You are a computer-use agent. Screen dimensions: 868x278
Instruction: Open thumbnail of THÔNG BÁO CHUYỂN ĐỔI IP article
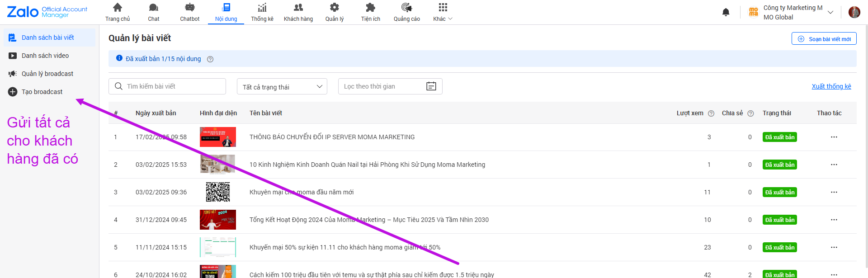tap(218, 137)
